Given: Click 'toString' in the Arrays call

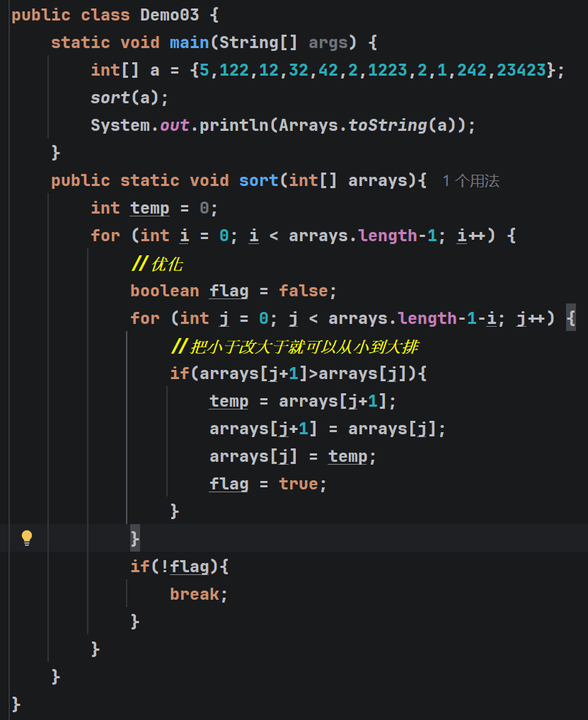Looking at the screenshot, I should click(x=388, y=125).
